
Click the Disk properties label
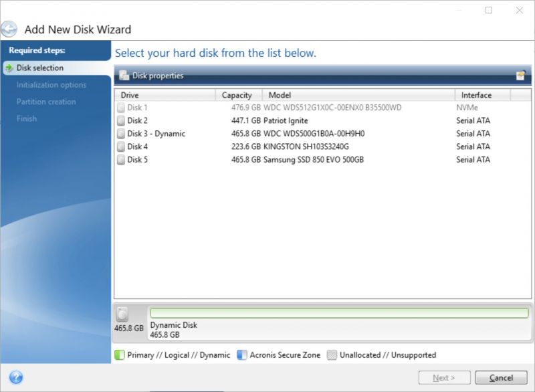(158, 76)
